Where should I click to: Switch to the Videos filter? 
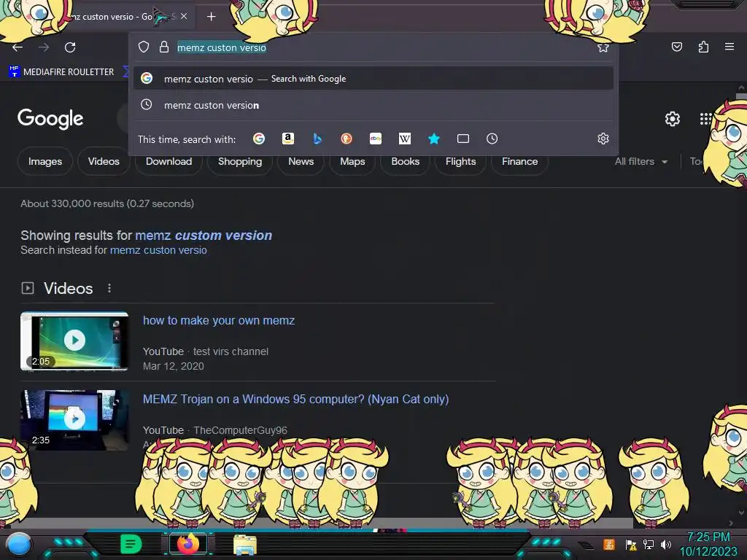click(104, 161)
